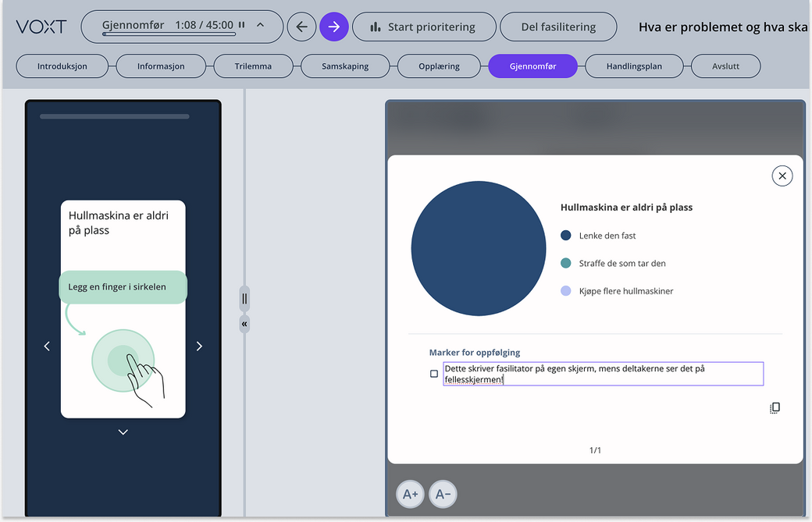812x522 pixels.
Task: Click Del fasilitering button
Action: click(x=558, y=27)
